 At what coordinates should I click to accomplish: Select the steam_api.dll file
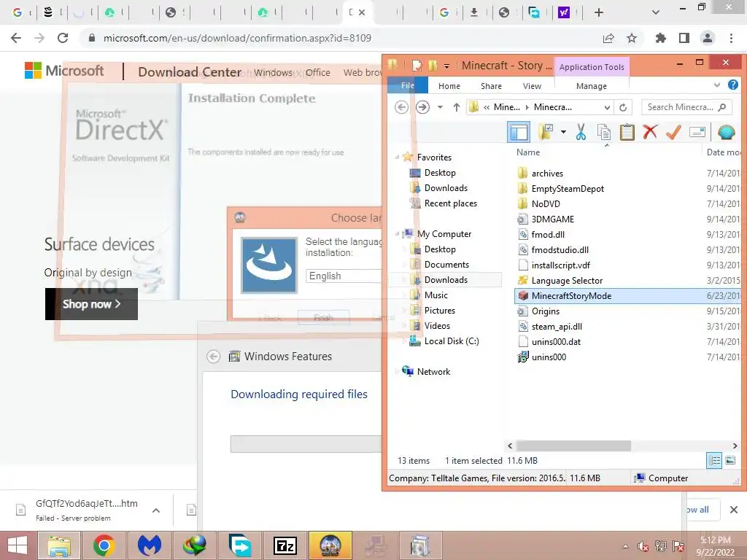click(x=557, y=326)
